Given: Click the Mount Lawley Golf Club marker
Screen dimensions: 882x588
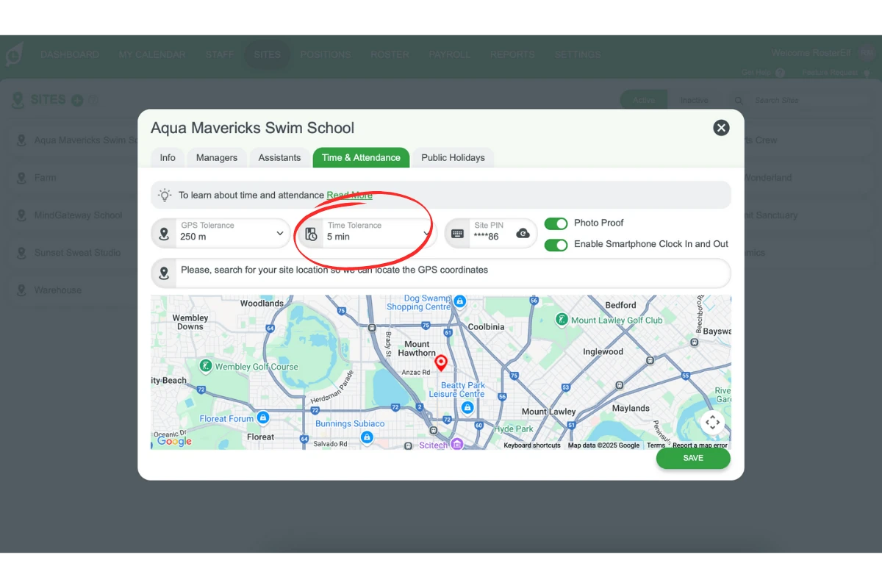Looking at the screenshot, I should pyautogui.click(x=562, y=320).
